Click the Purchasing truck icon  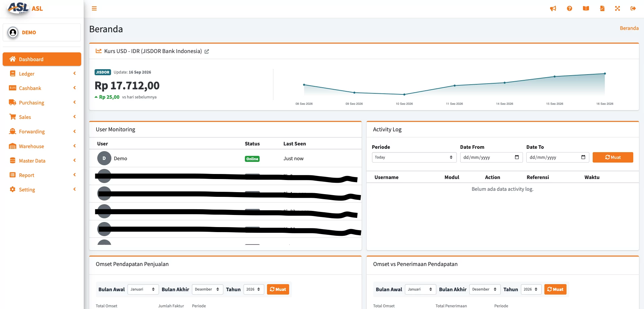tap(13, 102)
